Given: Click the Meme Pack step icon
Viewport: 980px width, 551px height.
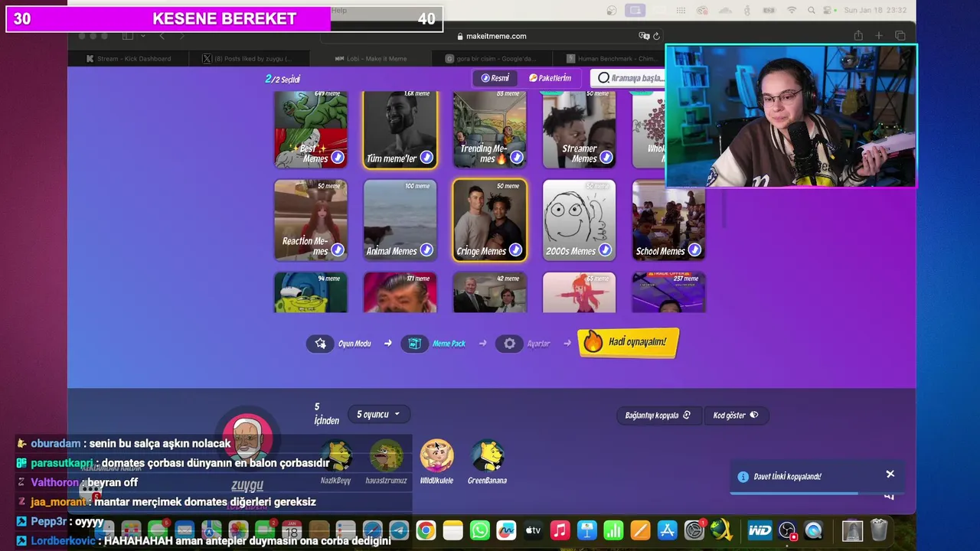Looking at the screenshot, I should (414, 344).
